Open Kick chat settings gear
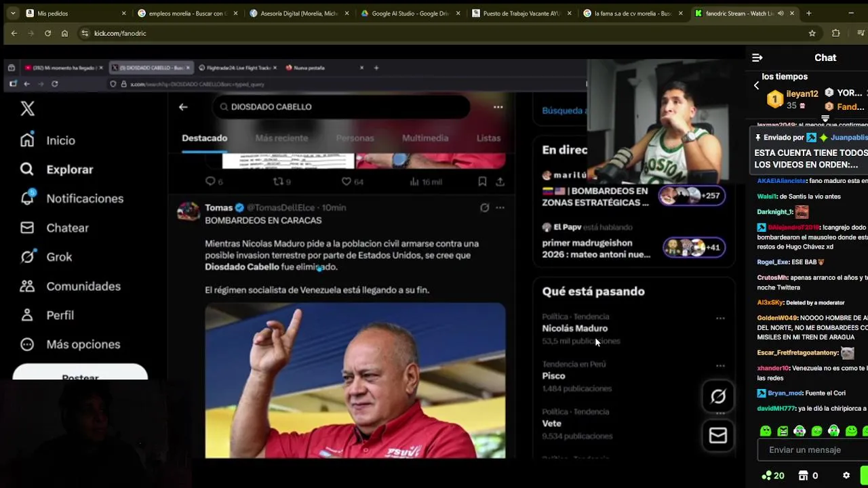 pyautogui.click(x=846, y=476)
